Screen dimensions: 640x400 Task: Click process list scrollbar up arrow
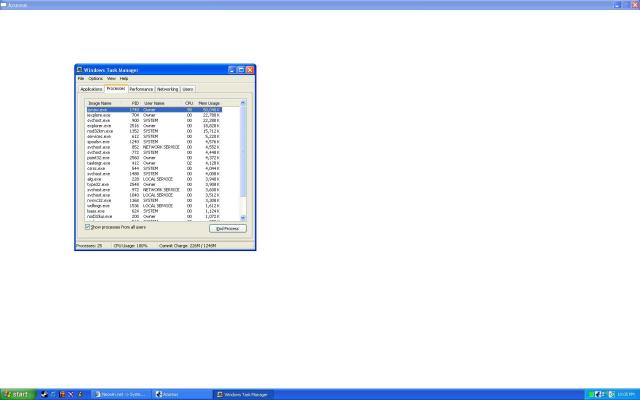[243, 103]
